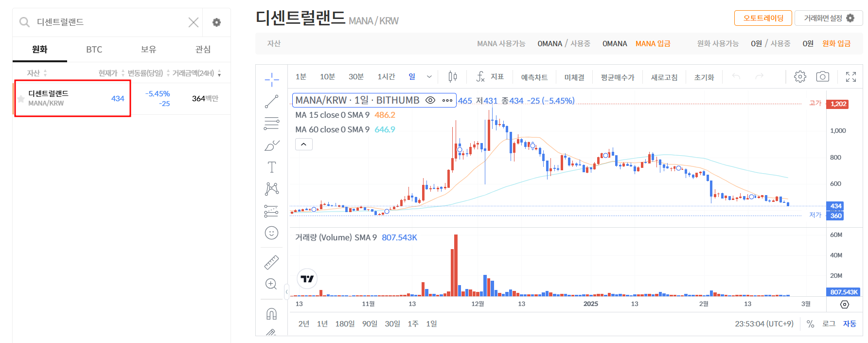Open the chart patterns tool
The height and width of the screenshot is (343, 868).
click(272, 189)
